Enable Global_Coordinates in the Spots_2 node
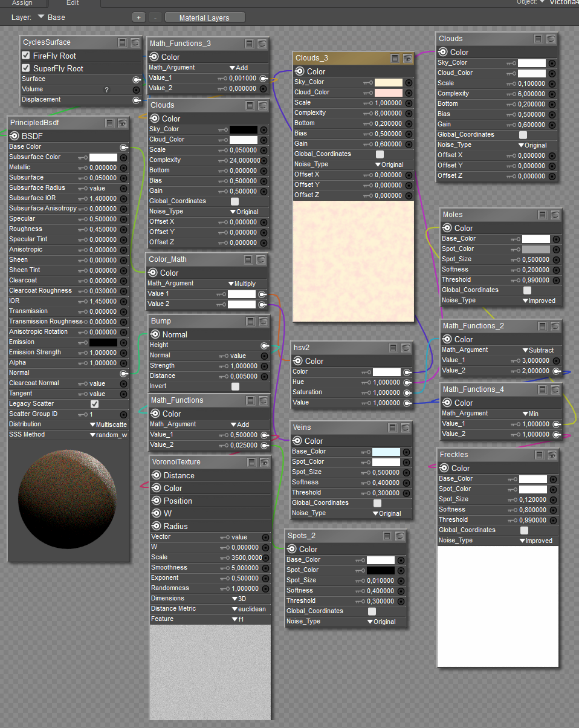This screenshot has width=579, height=728. (372, 611)
